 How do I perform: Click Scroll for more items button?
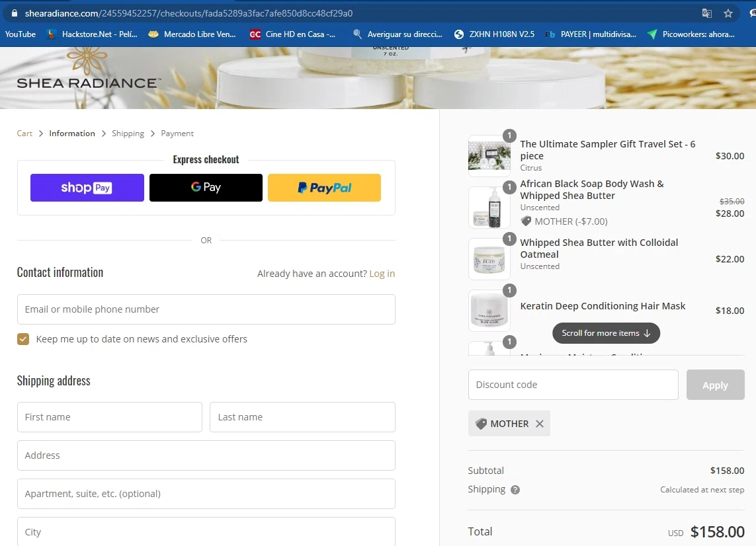[606, 333]
